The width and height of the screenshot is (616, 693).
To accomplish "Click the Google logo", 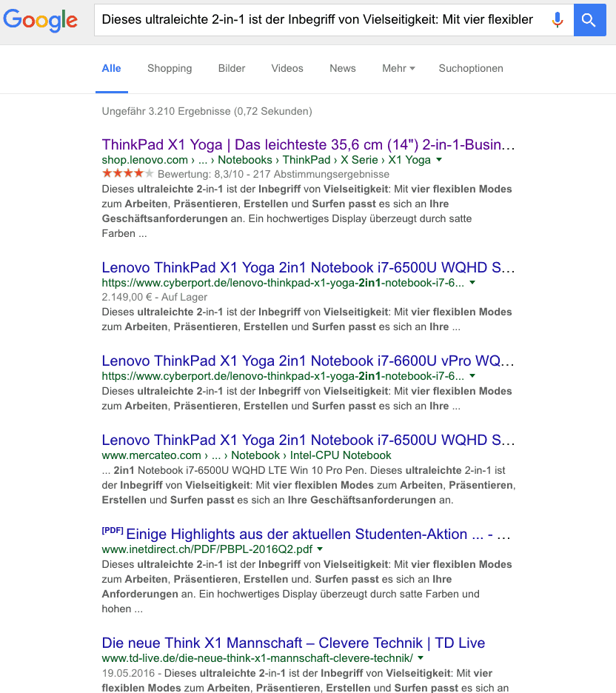I will (x=40, y=20).
